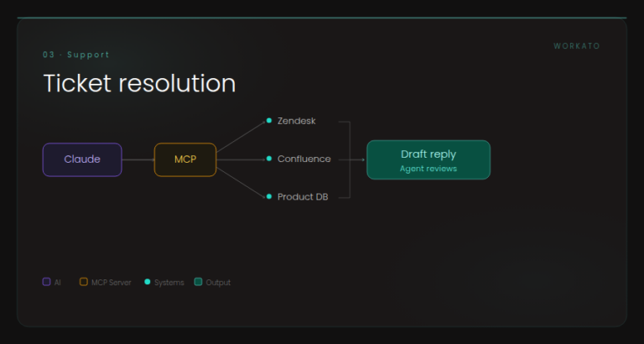Select the Product DB label

click(x=303, y=197)
